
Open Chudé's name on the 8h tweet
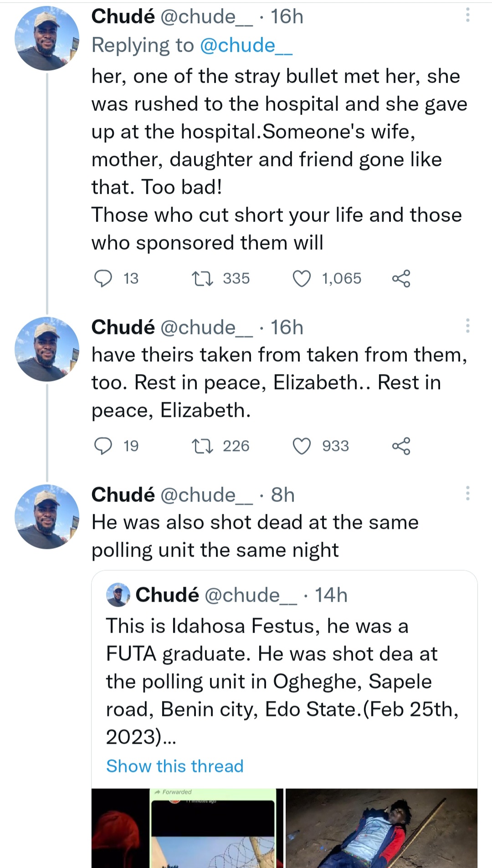(x=123, y=495)
